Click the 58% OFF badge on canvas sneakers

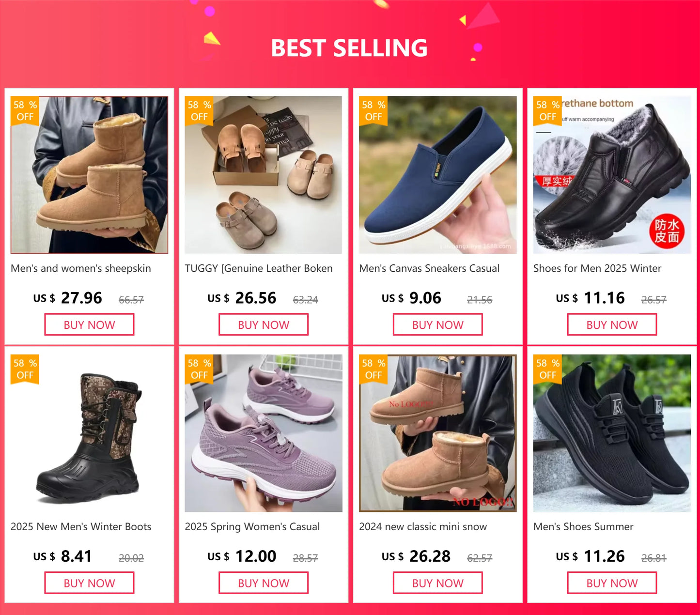coord(373,110)
